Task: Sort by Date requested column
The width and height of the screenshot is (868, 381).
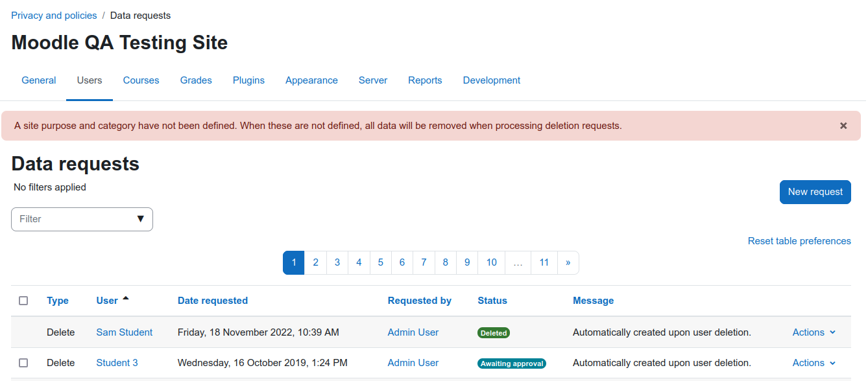Action: (213, 301)
